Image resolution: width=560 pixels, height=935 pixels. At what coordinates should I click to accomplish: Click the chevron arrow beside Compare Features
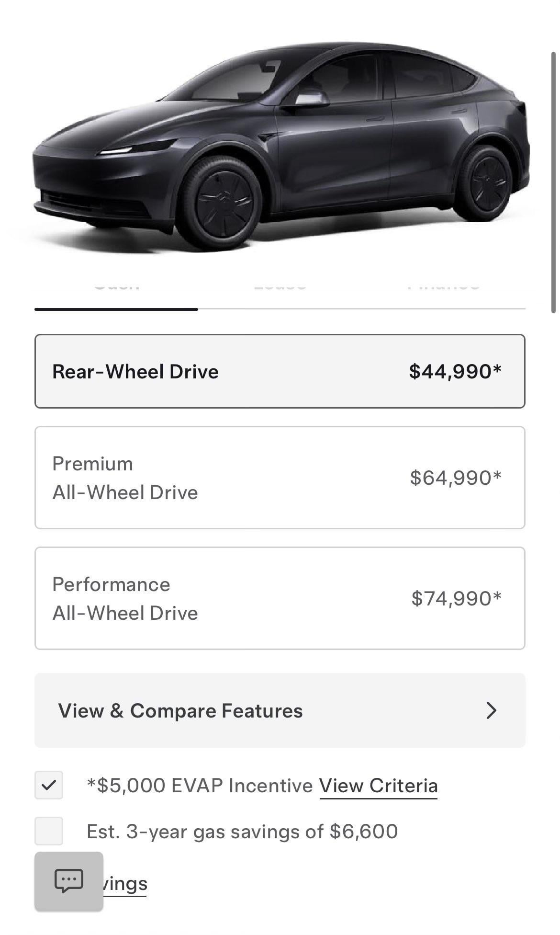point(491,710)
